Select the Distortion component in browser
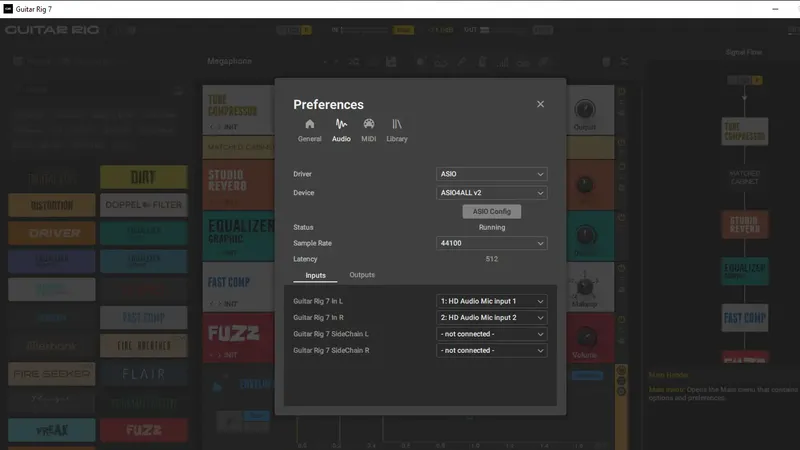The height and width of the screenshot is (450, 800). click(x=52, y=205)
